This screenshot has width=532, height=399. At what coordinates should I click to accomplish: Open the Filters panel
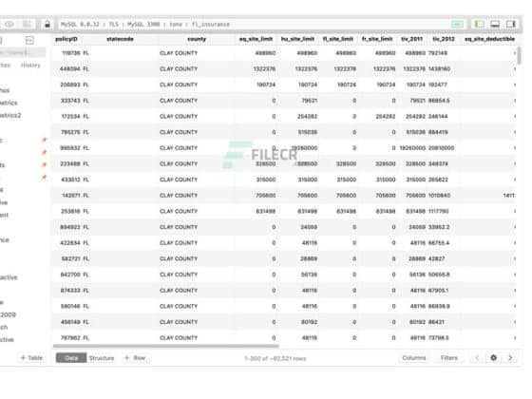click(448, 358)
